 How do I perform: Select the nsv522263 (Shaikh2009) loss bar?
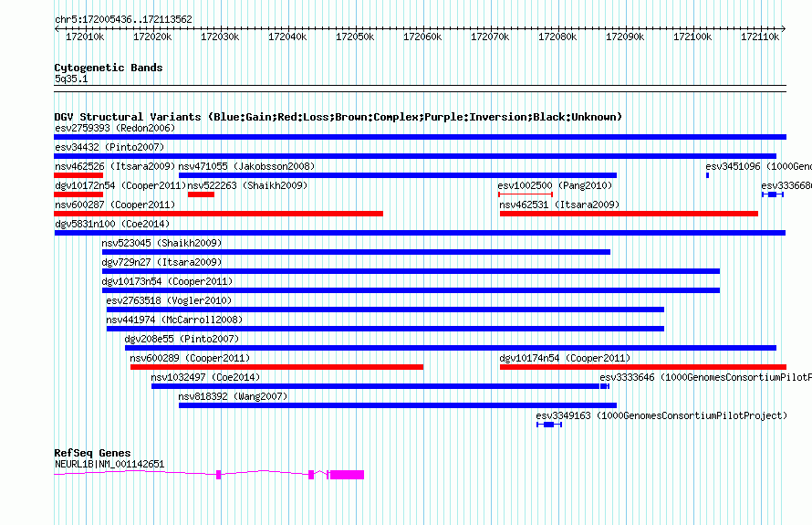pos(201,194)
